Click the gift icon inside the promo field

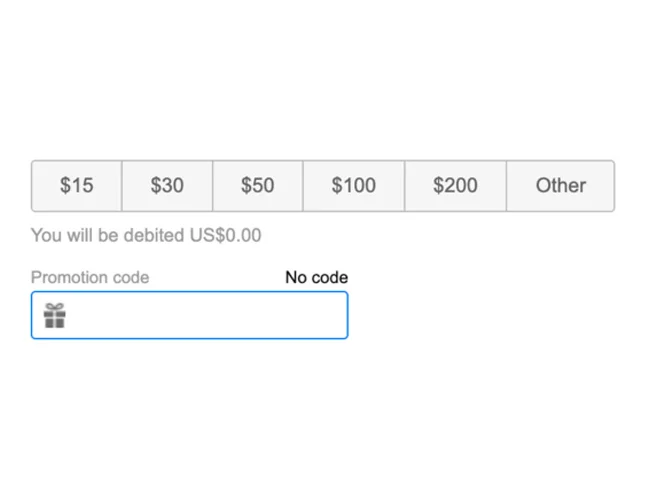[x=55, y=316]
